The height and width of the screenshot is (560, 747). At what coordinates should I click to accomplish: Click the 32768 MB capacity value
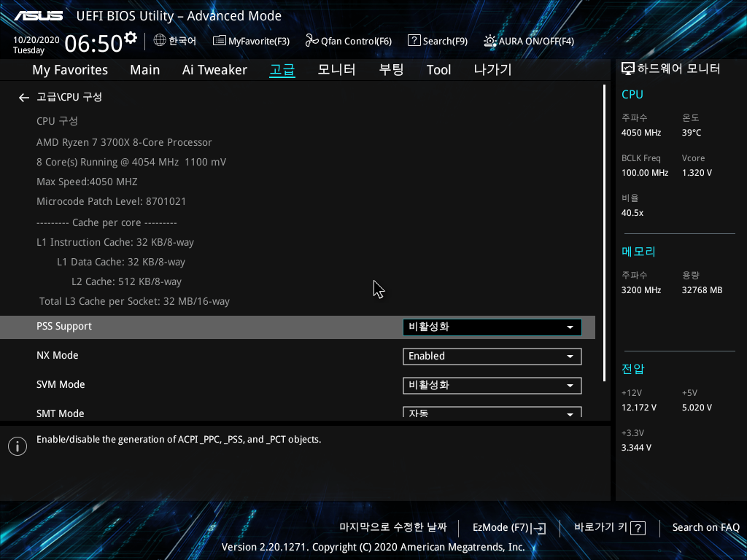pos(702,290)
